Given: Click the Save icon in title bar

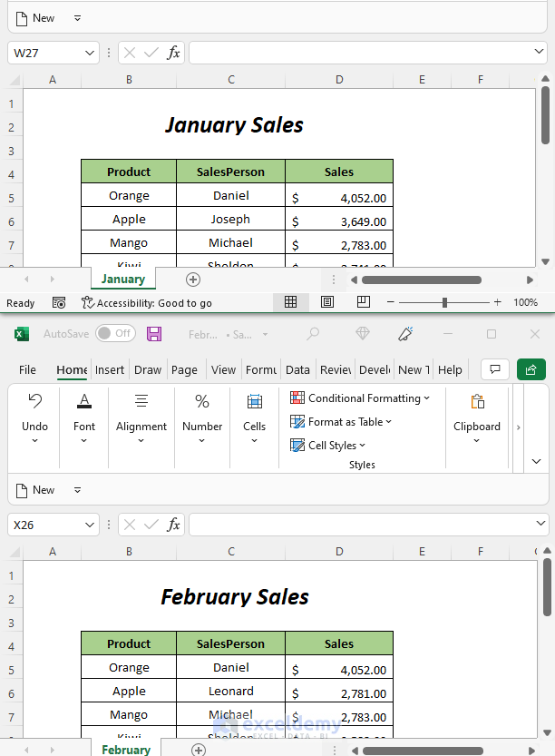Looking at the screenshot, I should click(154, 334).
